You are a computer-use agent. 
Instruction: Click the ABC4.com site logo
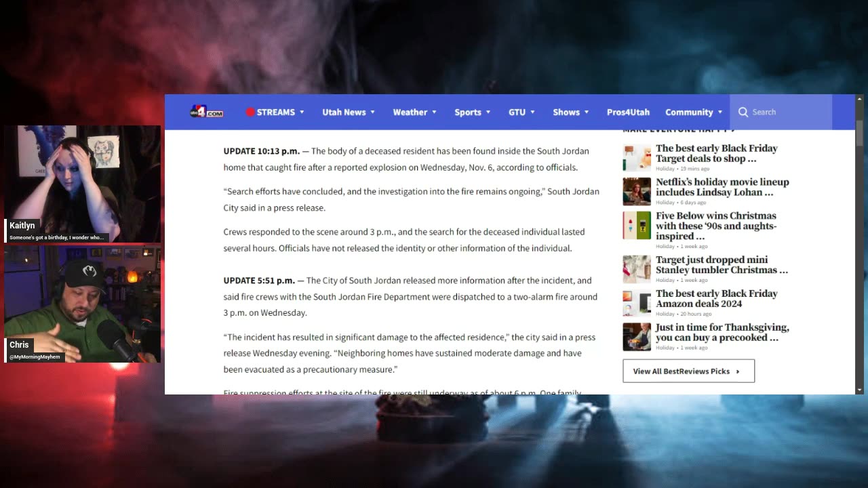(x=206, y=112)
